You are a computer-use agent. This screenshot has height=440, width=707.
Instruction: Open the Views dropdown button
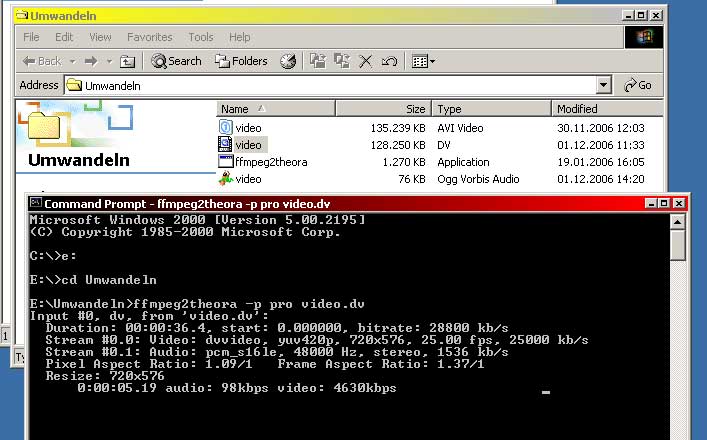pyautogui.click(x=423, y=61)
